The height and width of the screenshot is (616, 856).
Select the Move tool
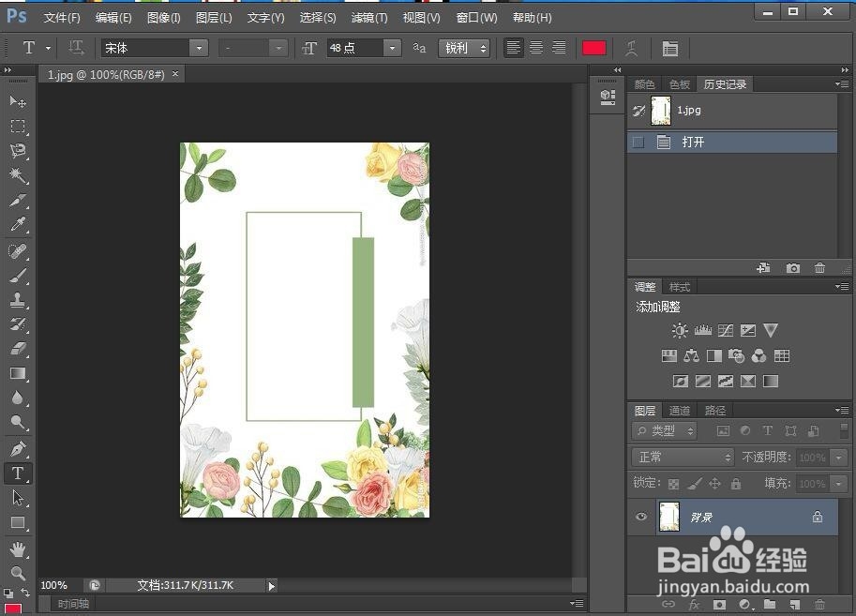click(x=18, y=101)
